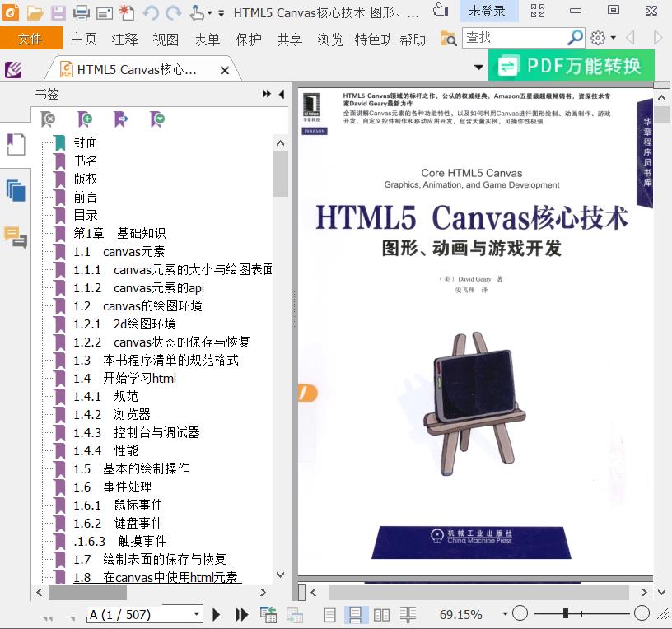Switch to the 保护 tab
672x629 pixels.
click(x=249, y=39)
